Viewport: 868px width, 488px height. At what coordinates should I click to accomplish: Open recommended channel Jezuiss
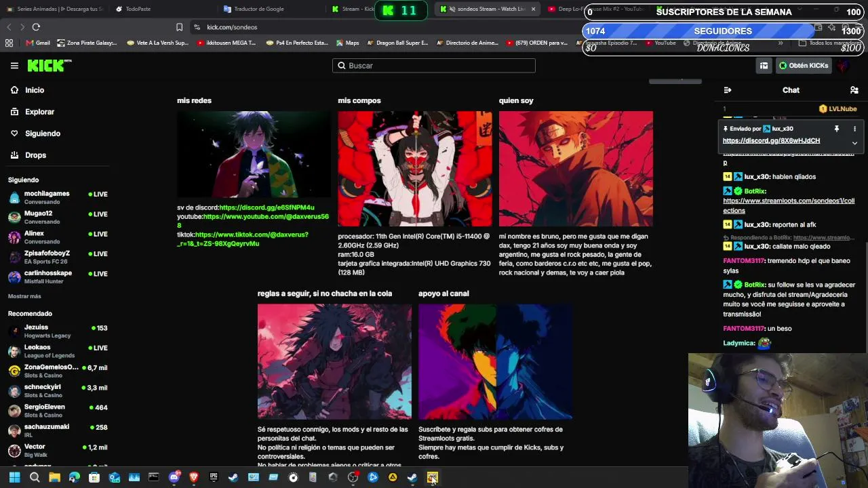58,331
